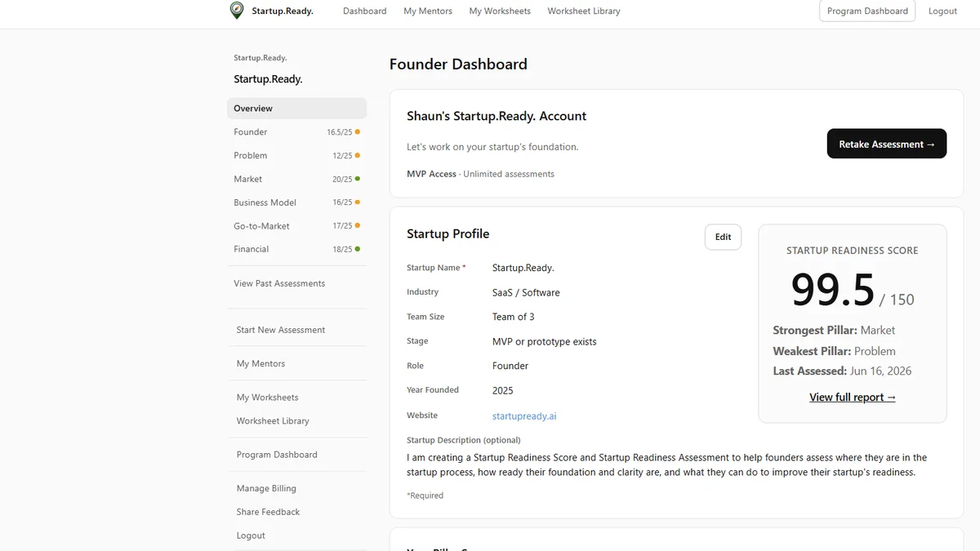Click the MVP Access unlimited assessments text
This screenshot has height=551, width=980.
pyautogui.click(x=480, y=174)
